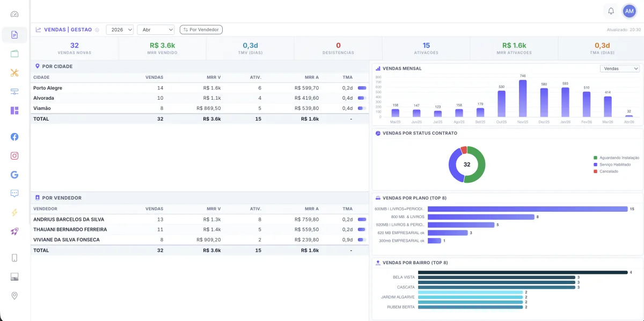Image resolution: width=644 pixels, height=321 pixels.
Task: Click the R$ 869,50 MRR V value
Action: (209, 108)
